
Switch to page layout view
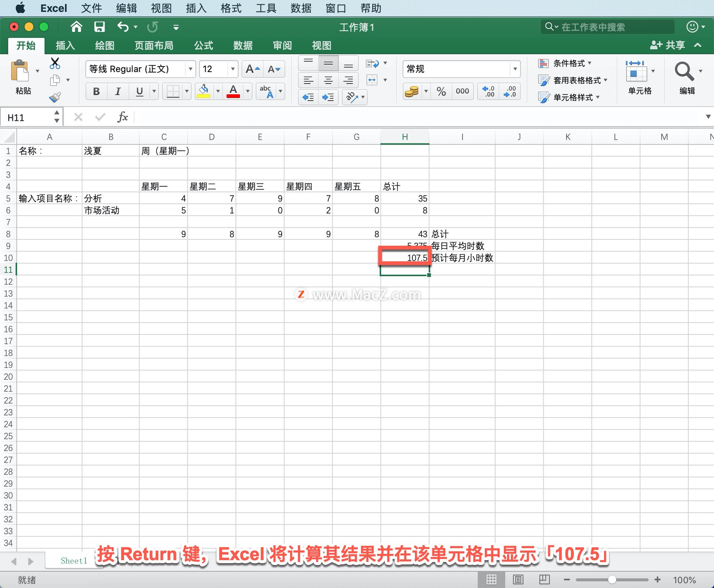coord(518,579)
